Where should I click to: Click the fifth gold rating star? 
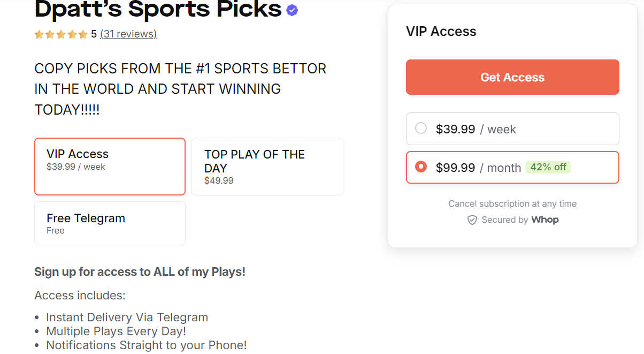(x=83, y=35)
